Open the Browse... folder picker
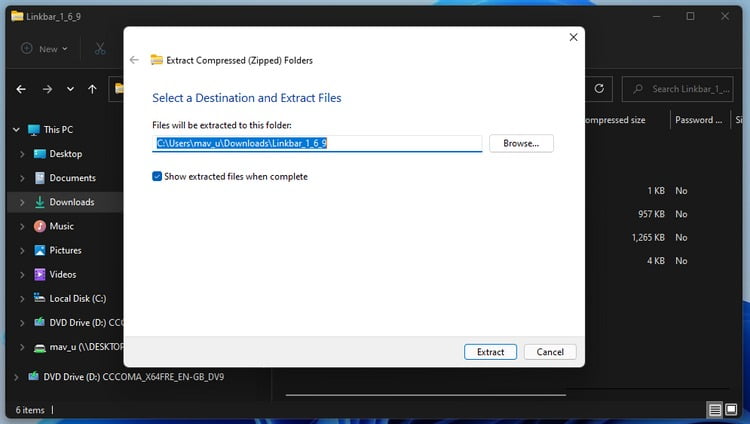 click(x=521, y=143)
